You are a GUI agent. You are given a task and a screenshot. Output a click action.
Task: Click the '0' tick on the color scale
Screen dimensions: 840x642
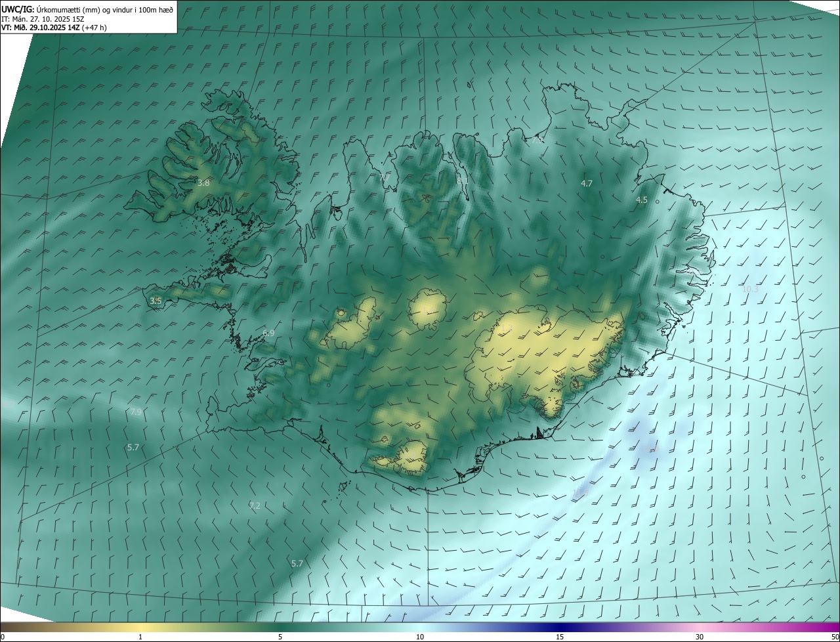3,637
